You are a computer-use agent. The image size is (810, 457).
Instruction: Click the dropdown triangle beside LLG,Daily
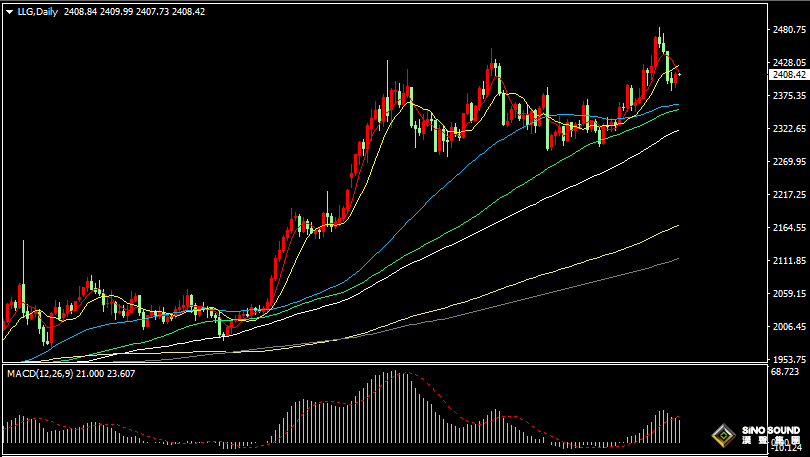(8, 12)
